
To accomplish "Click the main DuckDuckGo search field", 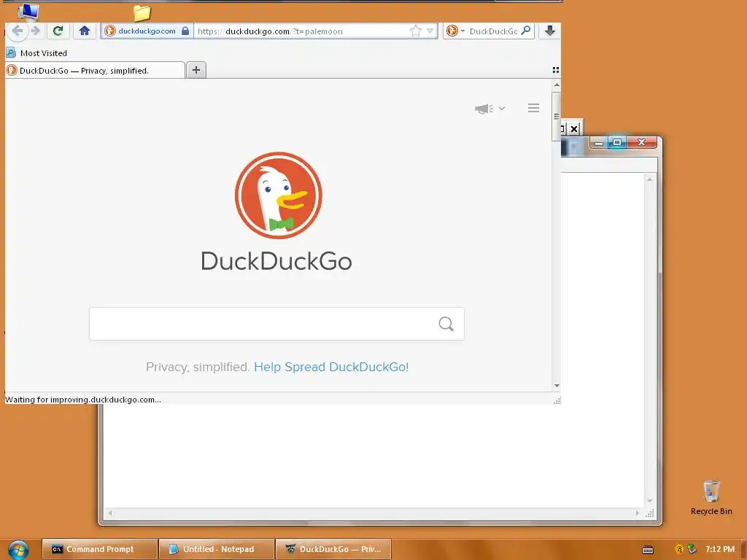I will (276, 324).
